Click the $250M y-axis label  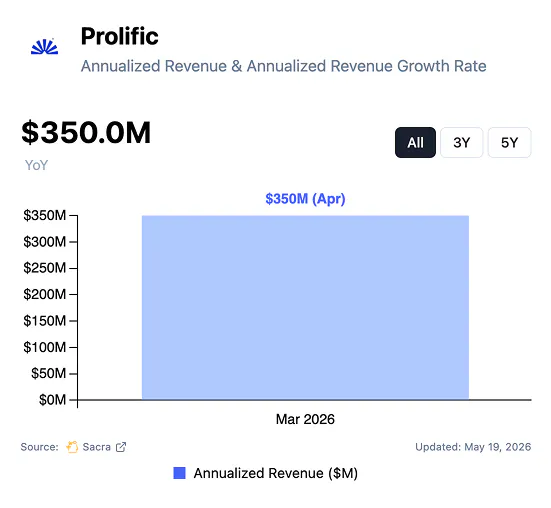click(x=45, y=268)
